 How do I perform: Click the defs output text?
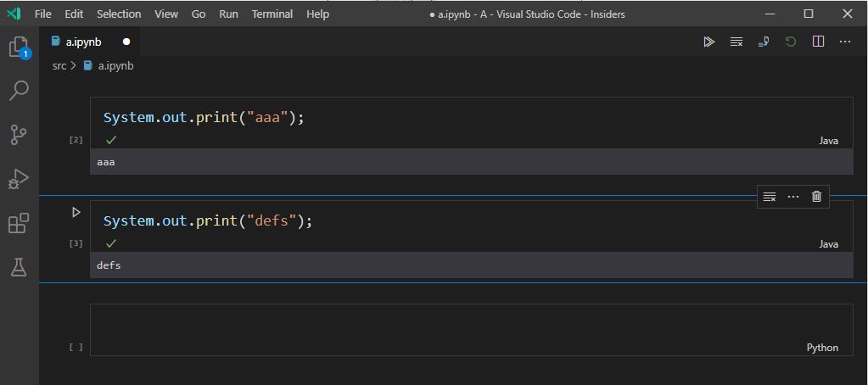click(109, 266)
